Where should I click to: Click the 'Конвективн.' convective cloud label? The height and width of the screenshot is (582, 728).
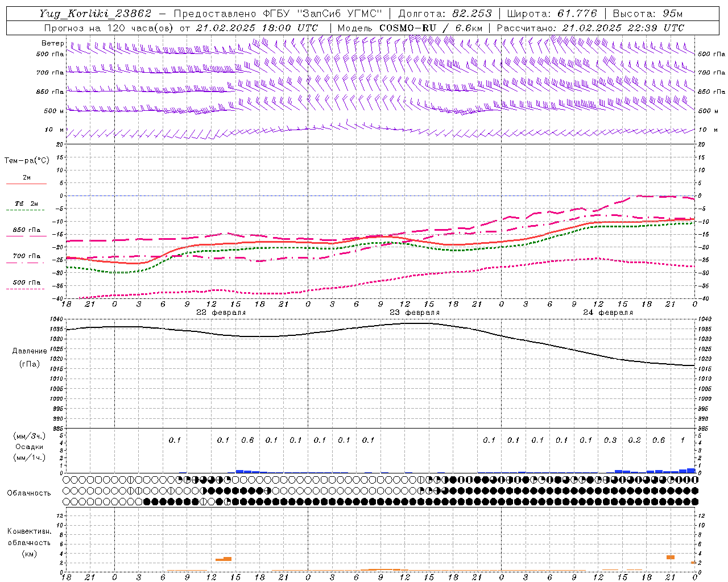click(29, 531)
